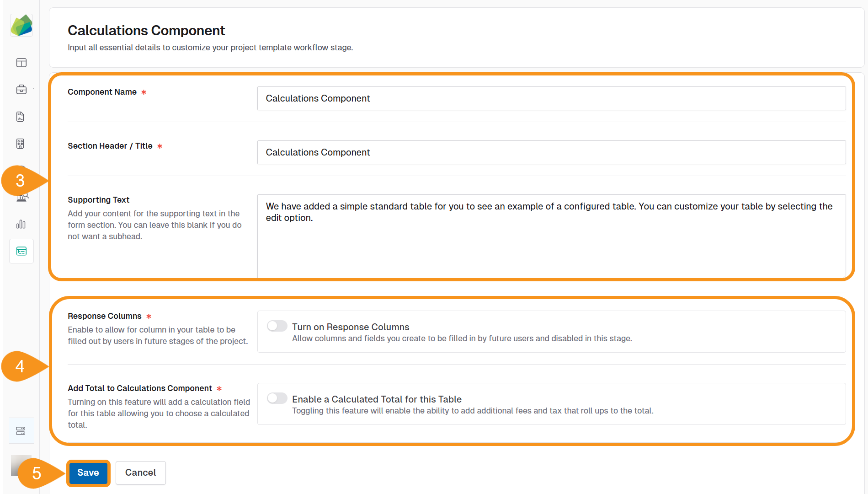Open the server rows icon near bottom sidebar
The image size is (868, 494).
click(21, 430)
